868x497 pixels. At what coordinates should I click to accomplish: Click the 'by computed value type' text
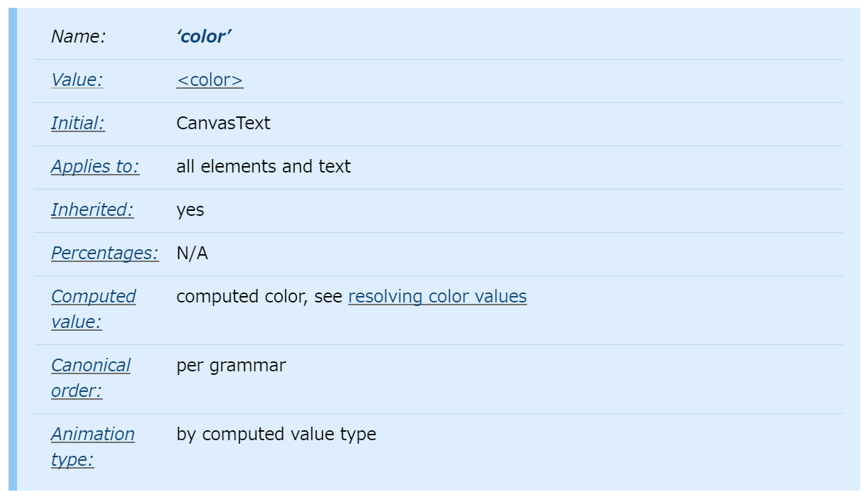276,435
